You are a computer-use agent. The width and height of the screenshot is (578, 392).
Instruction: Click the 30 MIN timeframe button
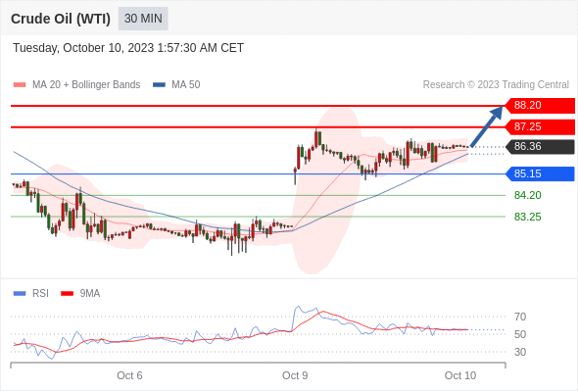(x=143, y=19)
